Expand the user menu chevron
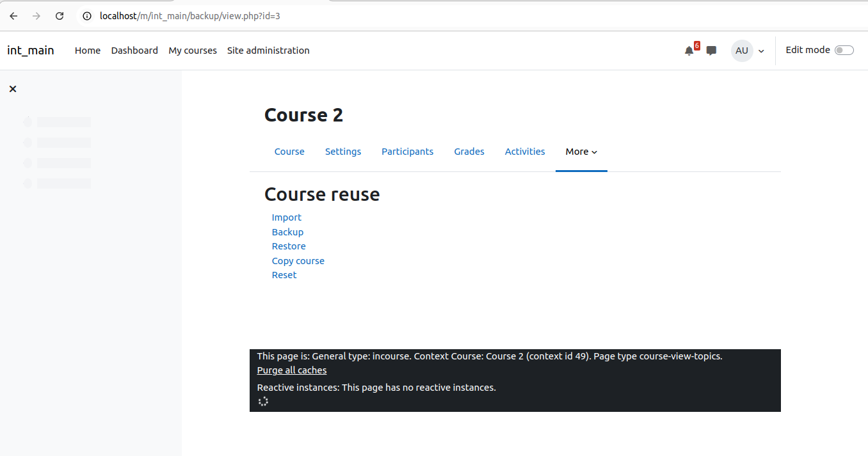The height and width of the screenshot is (456, 868). (761, 51)
